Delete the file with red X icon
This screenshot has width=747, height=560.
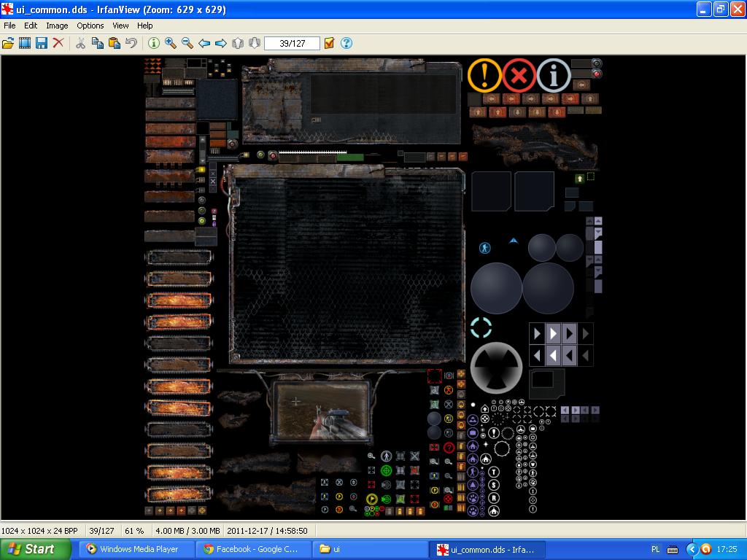click(58, 43)
